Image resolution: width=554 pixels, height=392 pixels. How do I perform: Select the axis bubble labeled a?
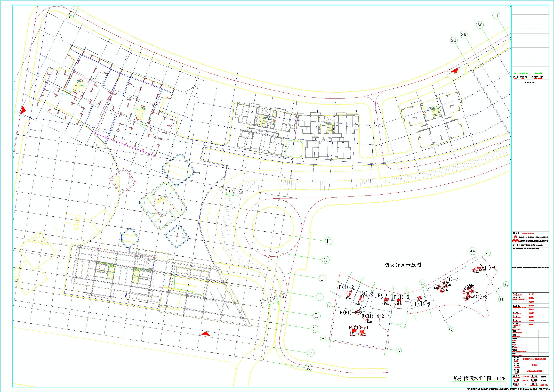(506, 284)
